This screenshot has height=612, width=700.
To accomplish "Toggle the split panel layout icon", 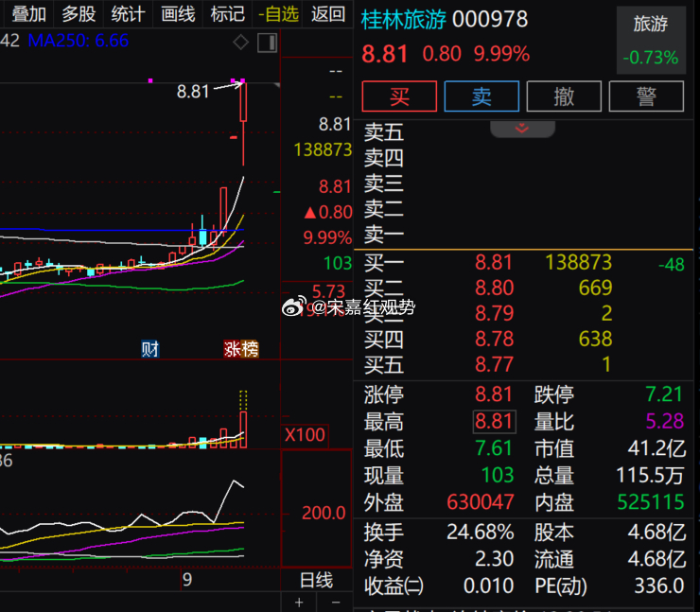I will tap(267, 43).
